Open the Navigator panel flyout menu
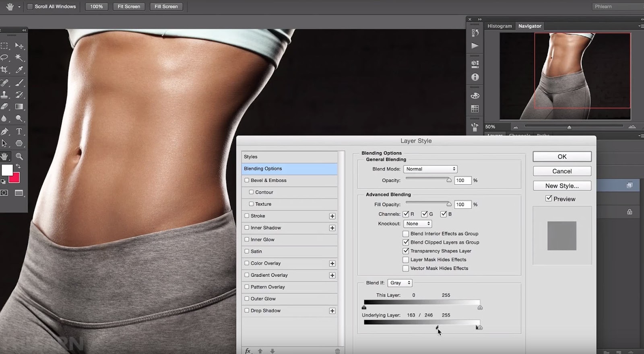The image size is (644, 354). click(x=640, y=26)
